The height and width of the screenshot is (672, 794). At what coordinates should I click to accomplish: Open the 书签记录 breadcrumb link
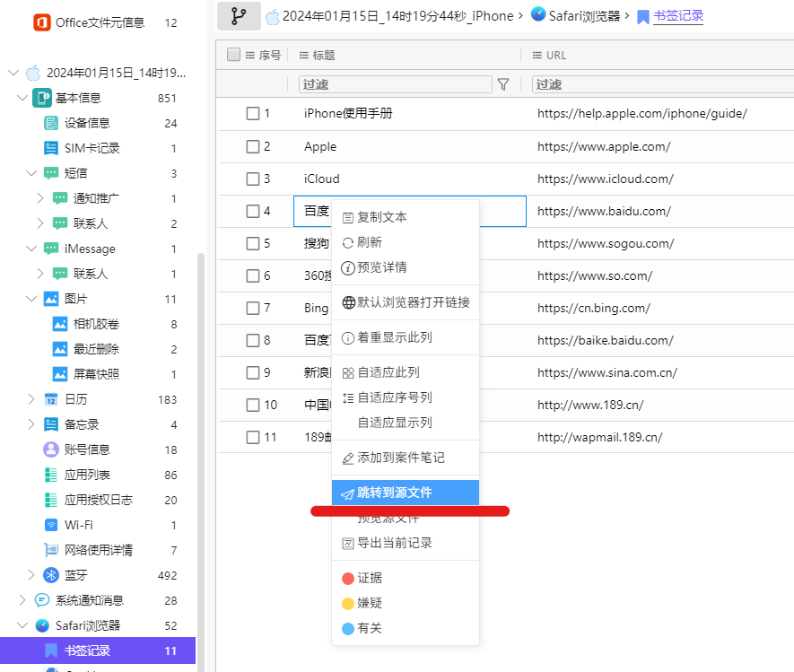click(x=678, y=16)
